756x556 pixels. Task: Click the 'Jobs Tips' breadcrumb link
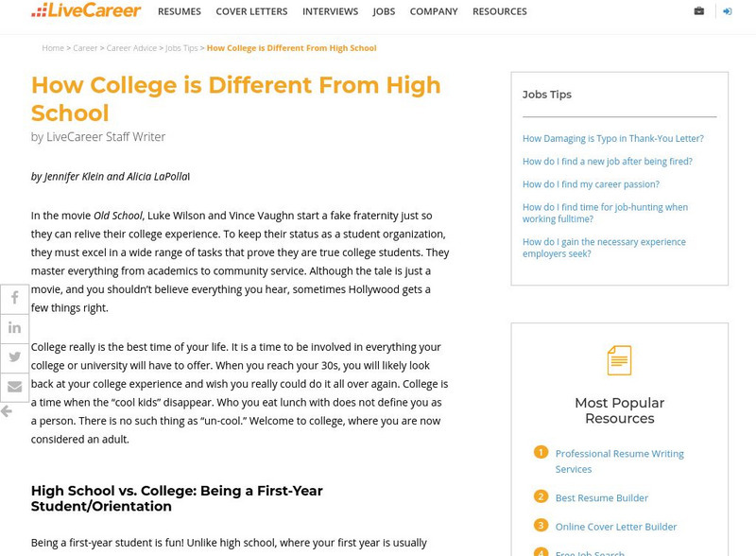pyautogui.click(x=180, y=47)
